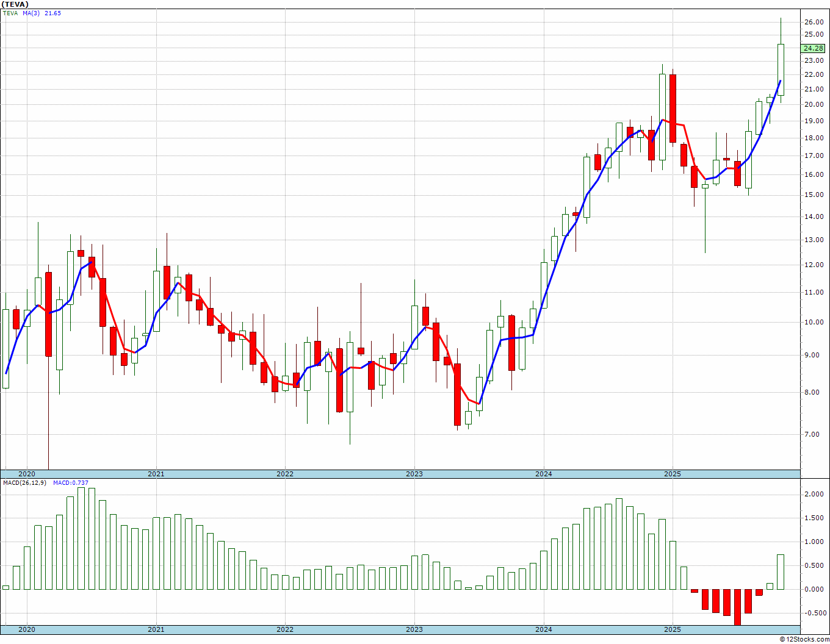The width and height of the screenshot is (830, 644).
Task: Click the MA(3) legend label
Action: point(31,13)
